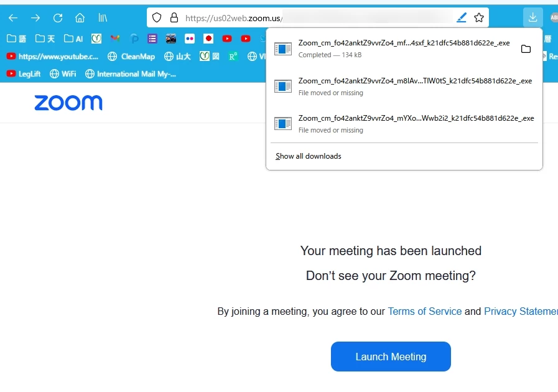Go back using the browser back arrow
The height and width of the screenshot is (392, 558).
[x=13, y=18]
